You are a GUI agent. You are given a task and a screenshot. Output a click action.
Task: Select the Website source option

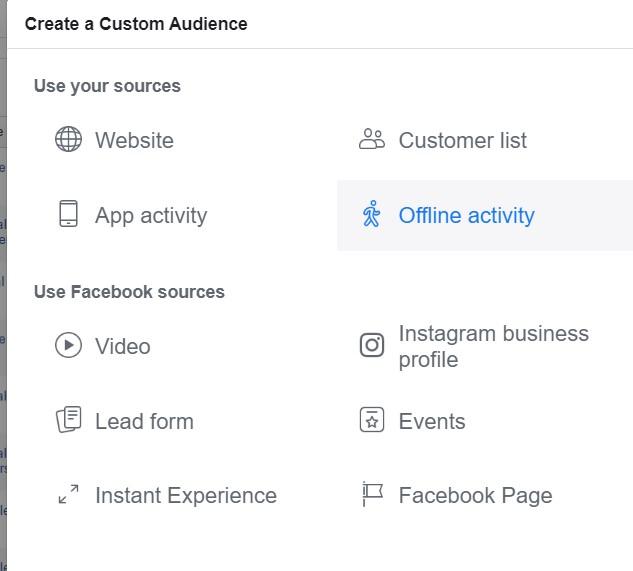click(x=134, y=140)
